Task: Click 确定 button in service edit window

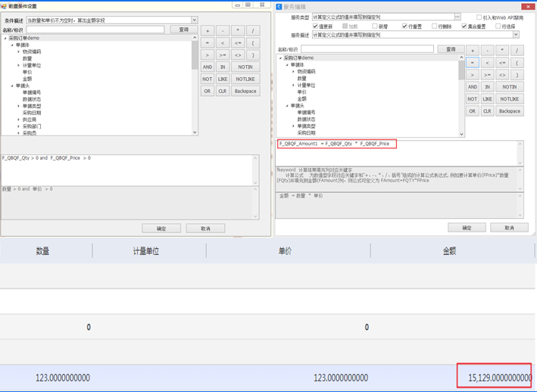Action: (467, 228)
